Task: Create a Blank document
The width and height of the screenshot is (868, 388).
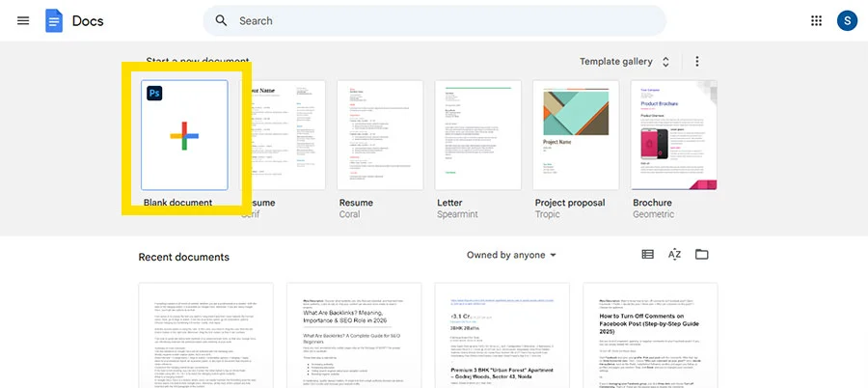Action: coord(184,135)
